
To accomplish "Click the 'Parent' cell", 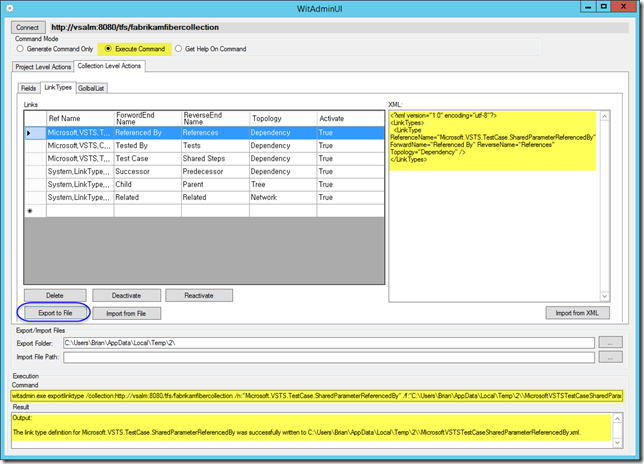I will click(215, 184).
